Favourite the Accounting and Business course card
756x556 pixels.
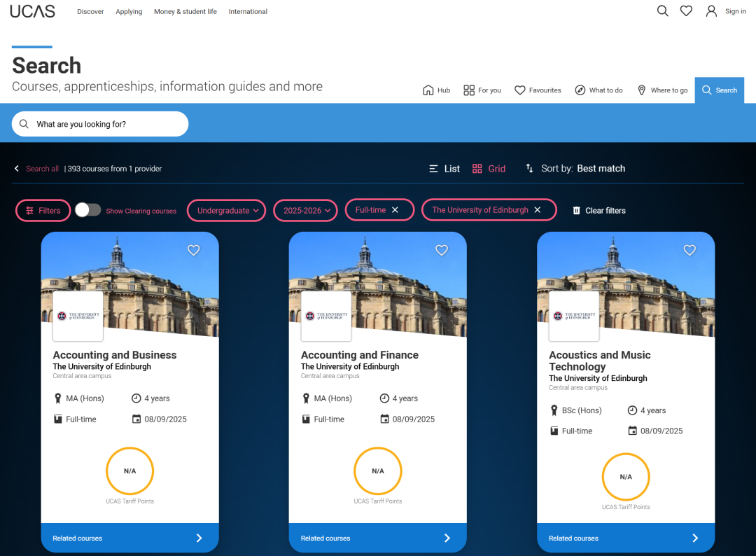coord(193,250)
